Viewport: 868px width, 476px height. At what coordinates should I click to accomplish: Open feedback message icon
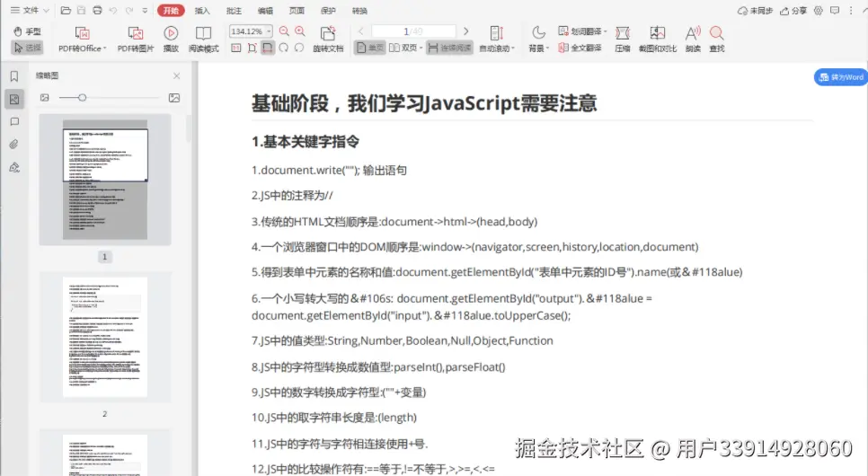835,11
